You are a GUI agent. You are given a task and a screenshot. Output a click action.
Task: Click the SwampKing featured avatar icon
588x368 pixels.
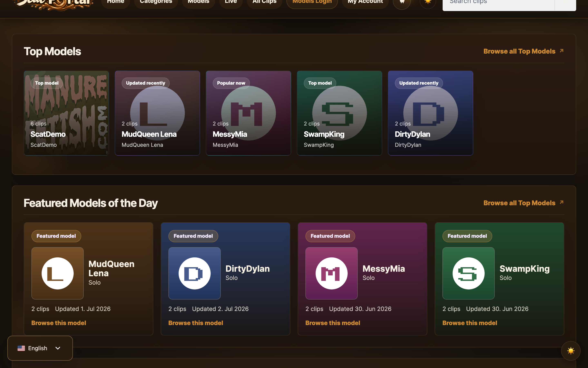(469, 273)
